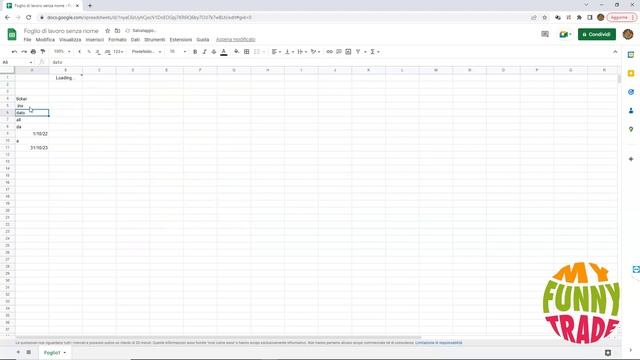This screenshot has width=640, height=360.
Task: Open the text color picker
Action: pos(224,52)
